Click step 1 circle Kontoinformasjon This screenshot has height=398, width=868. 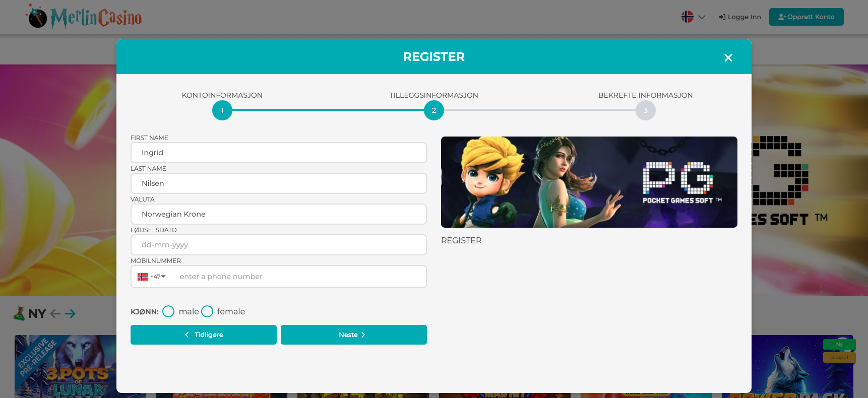point(222,110)
